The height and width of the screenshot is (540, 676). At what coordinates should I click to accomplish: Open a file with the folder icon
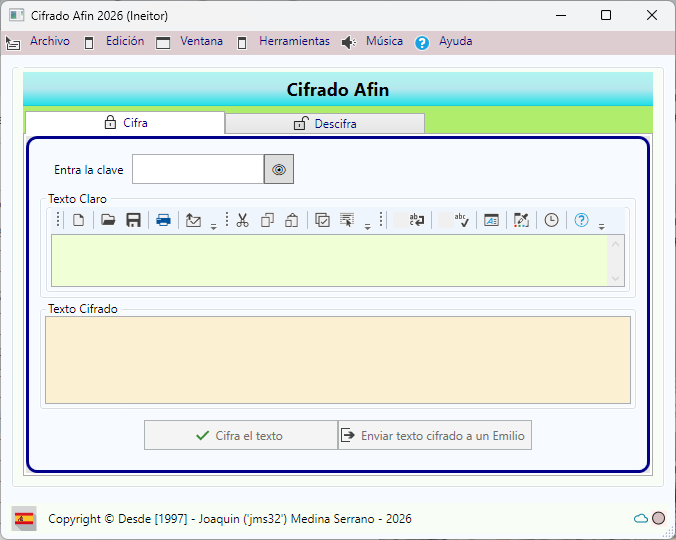[108, 220]
